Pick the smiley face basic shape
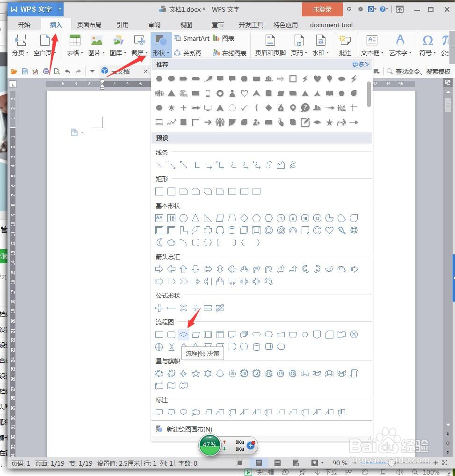The height and width of the screenshot is (476, 455). click(317, 231)
